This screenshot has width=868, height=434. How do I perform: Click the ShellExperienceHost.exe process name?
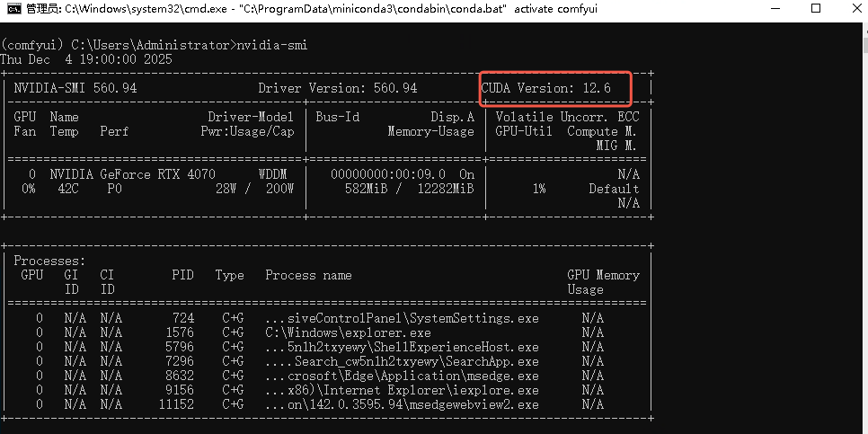402,347
